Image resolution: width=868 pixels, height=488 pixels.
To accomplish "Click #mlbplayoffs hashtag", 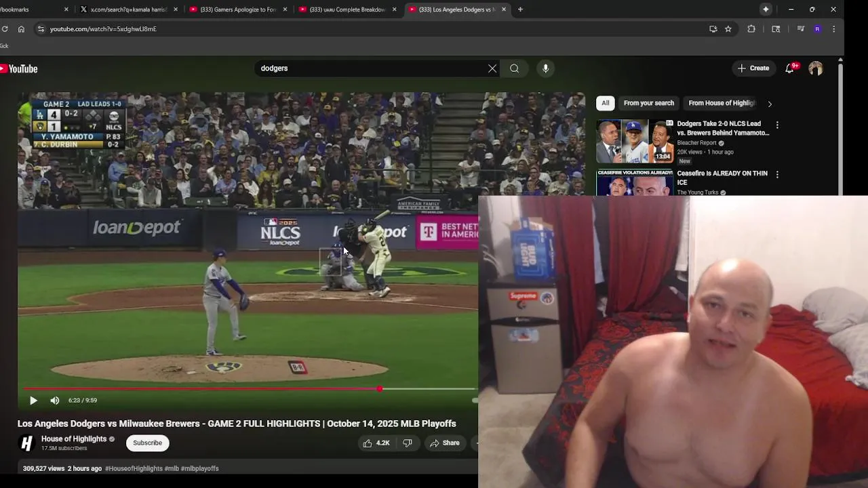I will point(199,469).
